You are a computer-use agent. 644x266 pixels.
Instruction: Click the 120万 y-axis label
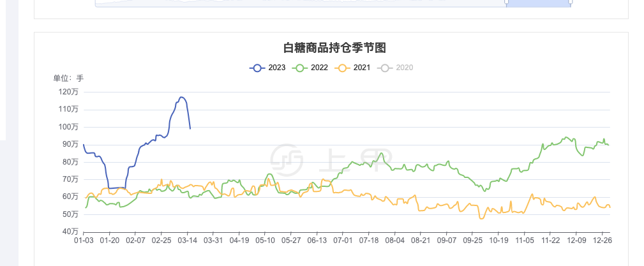[68, 92]
